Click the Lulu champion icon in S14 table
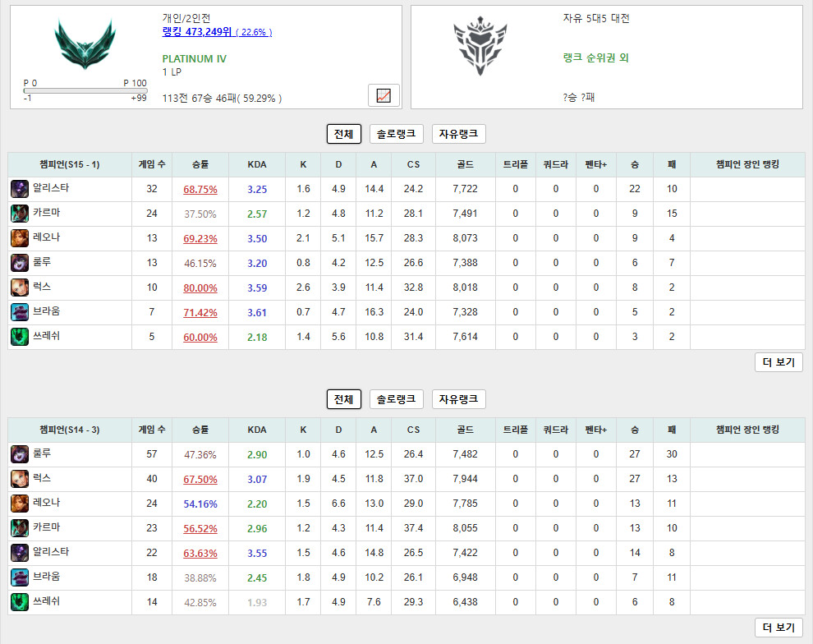 tap(19, 454)
